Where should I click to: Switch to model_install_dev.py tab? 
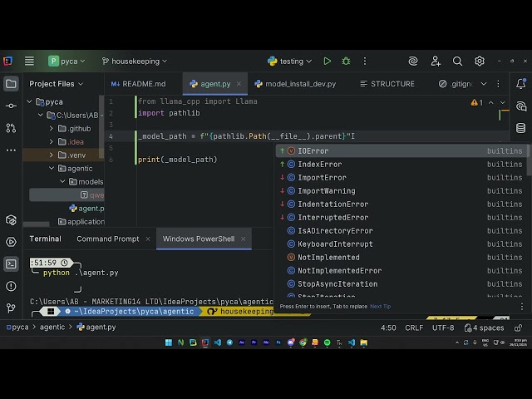click(296, 84)
